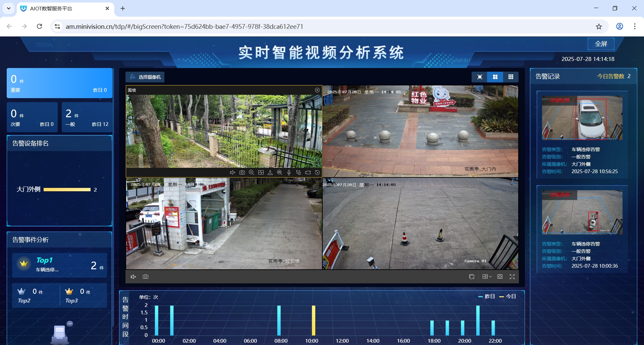
Task: Toggle mute in bottom video player bar
Action: click(133, 277)
